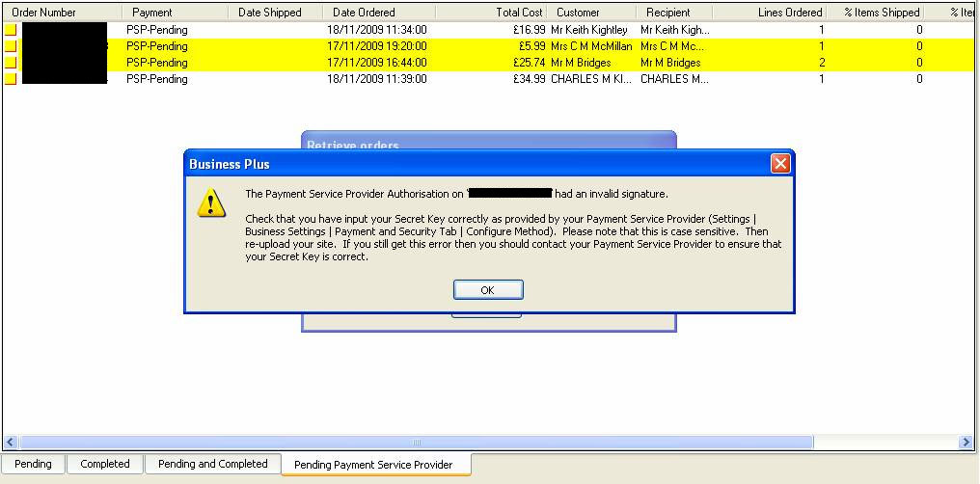Switch to the Pending tab
The height and width of the screenshot is (484, 980).
tap(33, 465)
